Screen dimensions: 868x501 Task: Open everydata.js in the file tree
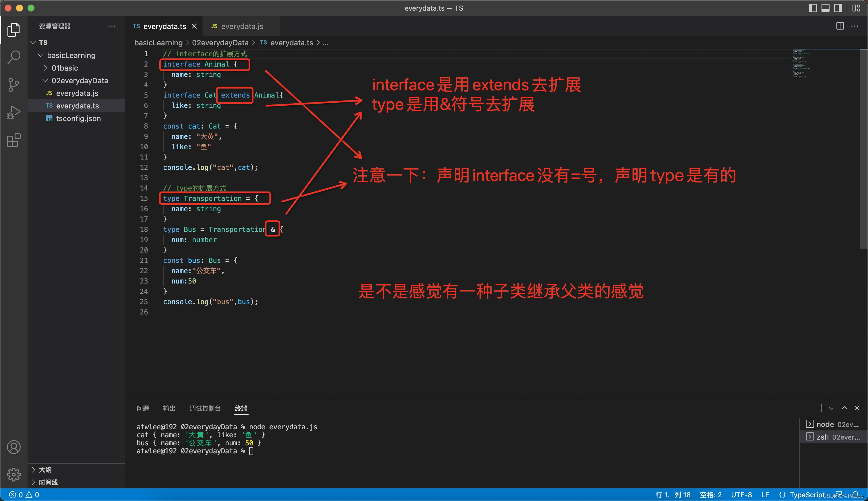pyautogui.click(x=76, y=93)
